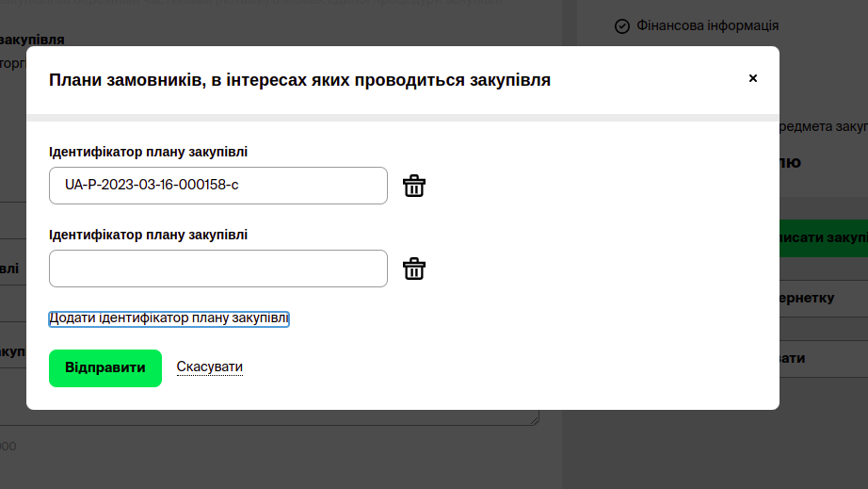868x489 pixels.
Task: Click the second Ідентифікатор плану закупівлі label
Action: coord(148,235)
